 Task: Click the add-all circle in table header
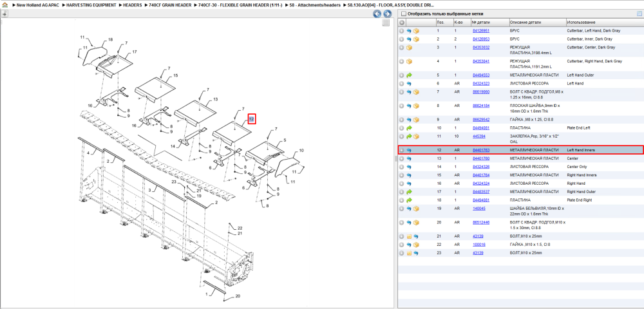click(x=402, y=22)
